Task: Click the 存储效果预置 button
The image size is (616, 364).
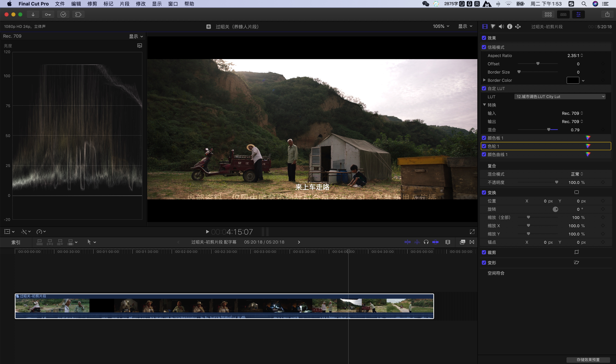Action: 588,360
